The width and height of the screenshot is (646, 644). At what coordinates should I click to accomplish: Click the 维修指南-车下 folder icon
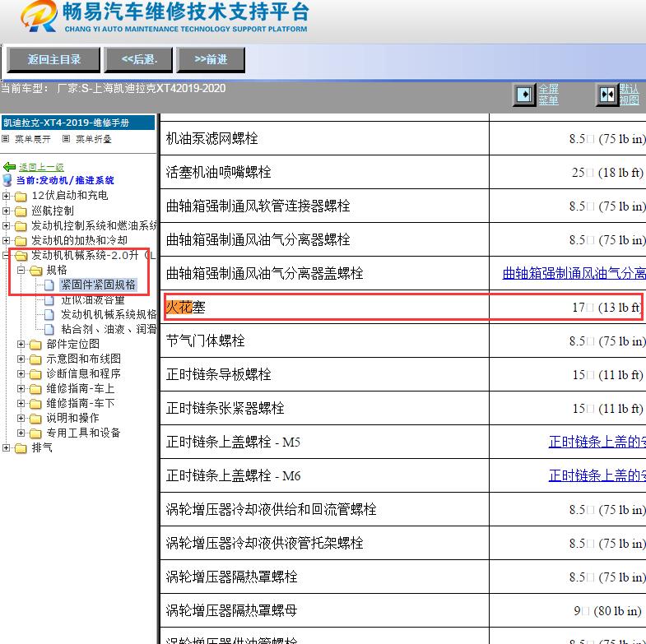pyautogui.click(x=36, y=404)
